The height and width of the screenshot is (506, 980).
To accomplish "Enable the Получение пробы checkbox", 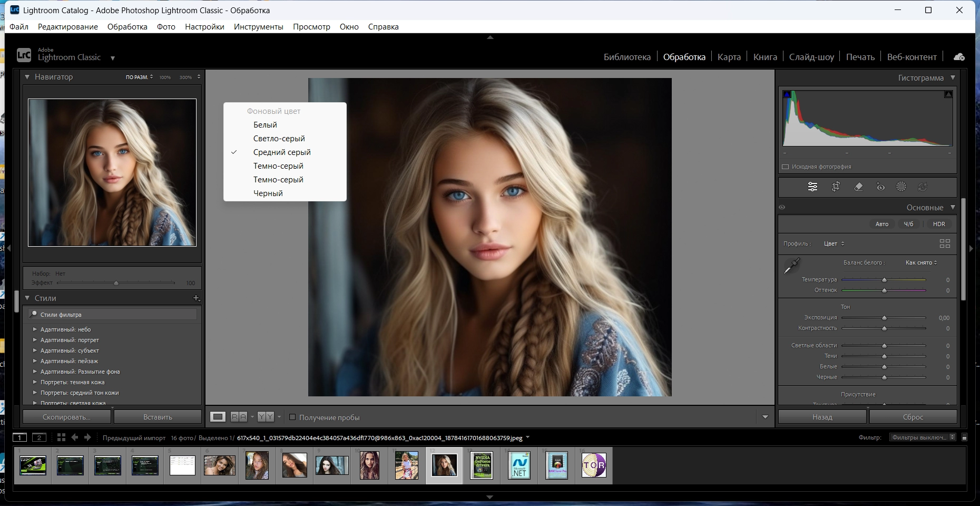I will (x=292, y=417).
